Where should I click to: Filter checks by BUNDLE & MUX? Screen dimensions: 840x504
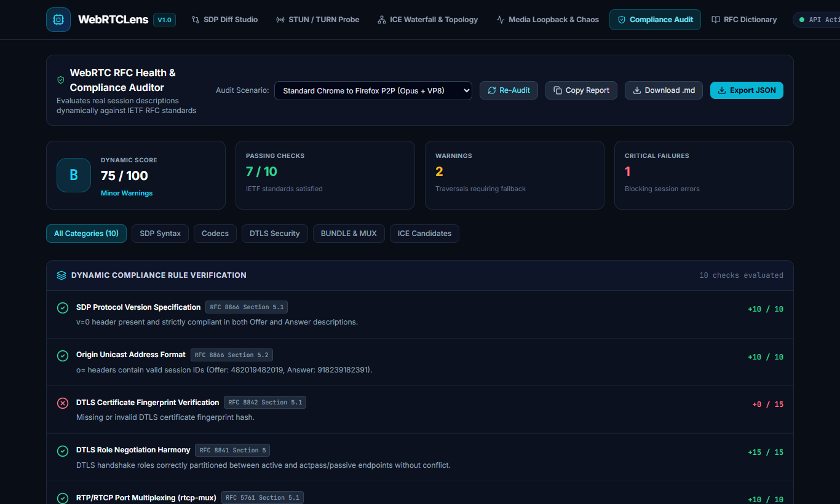coord(349,234)
